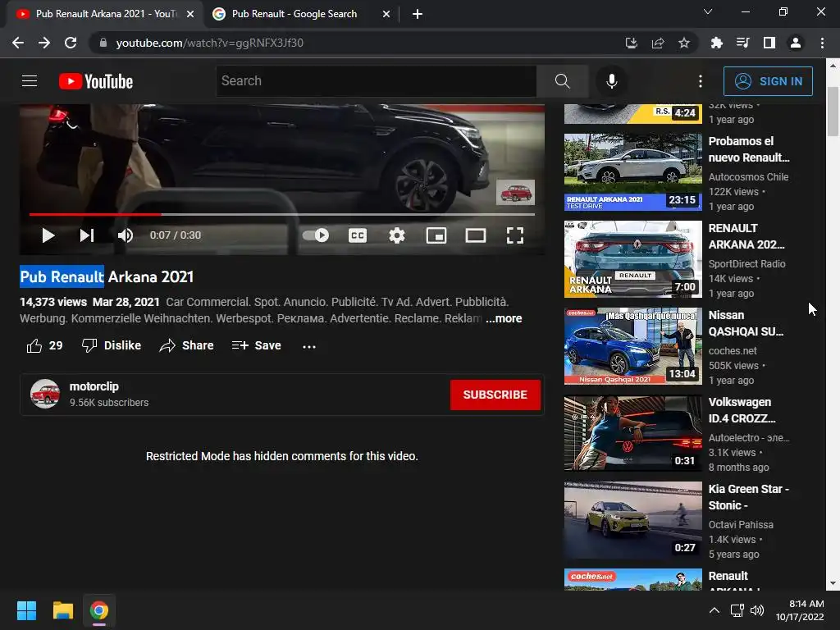Open Chrome three-dot menu

pos(822,43)
